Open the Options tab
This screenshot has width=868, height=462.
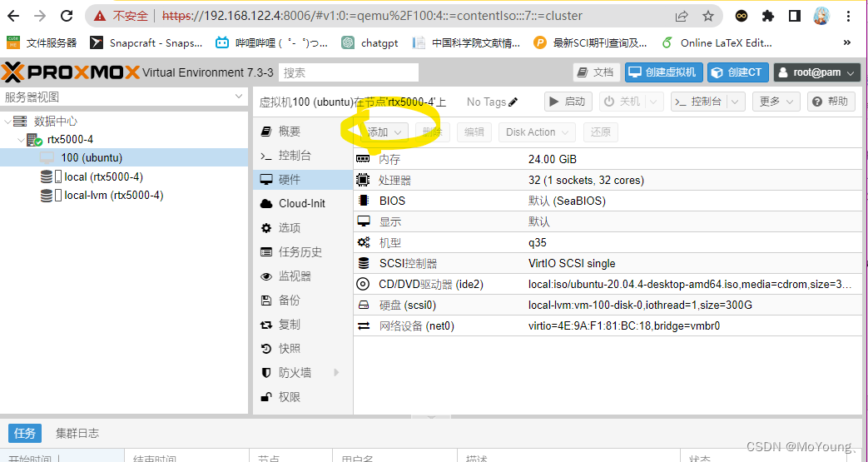coord(303,228)
